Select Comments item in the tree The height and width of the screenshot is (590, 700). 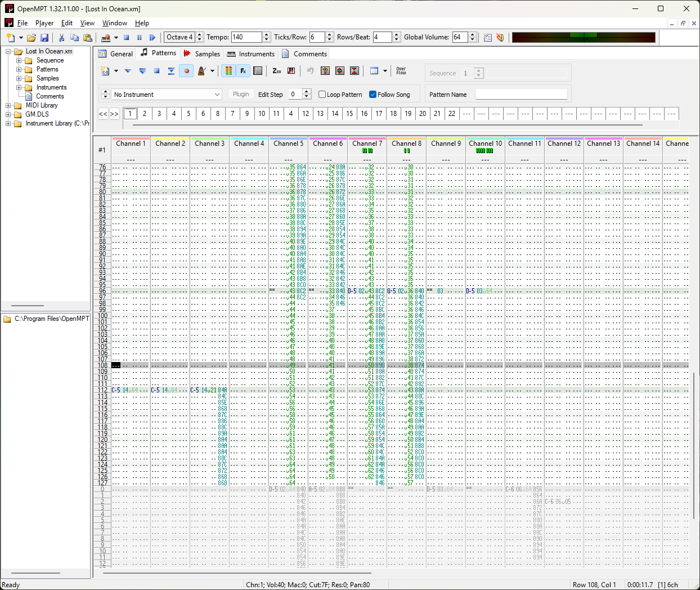point(50,96)
